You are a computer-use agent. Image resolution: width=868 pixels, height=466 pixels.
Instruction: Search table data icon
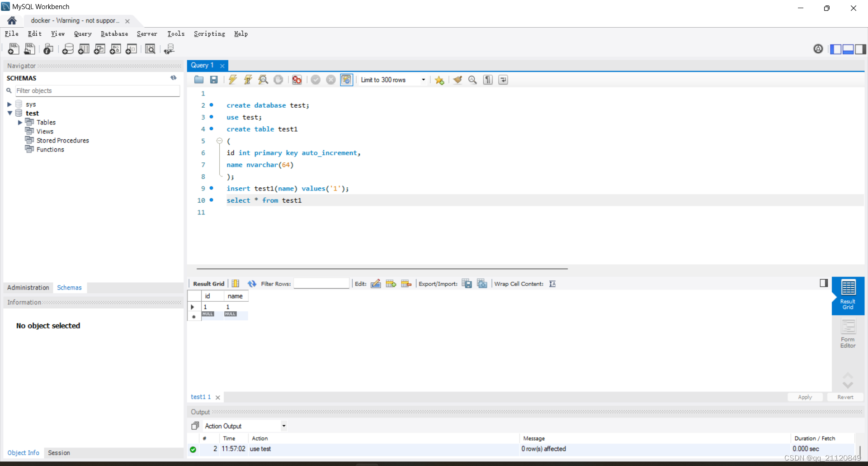point(150,49)
